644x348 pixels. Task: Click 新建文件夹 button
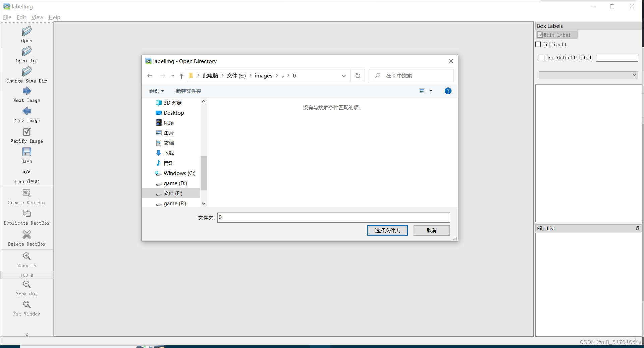tap(189, 91)
